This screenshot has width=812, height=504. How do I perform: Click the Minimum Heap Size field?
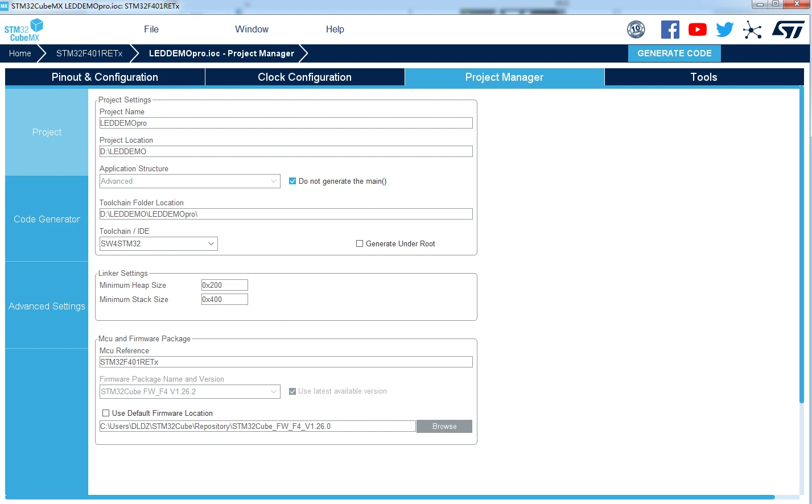coord(225,285)
